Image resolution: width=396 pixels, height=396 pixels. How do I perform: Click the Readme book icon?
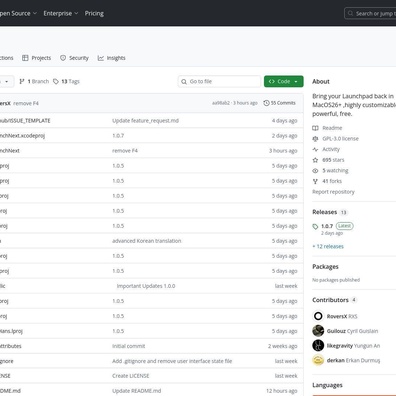[315, 128]
